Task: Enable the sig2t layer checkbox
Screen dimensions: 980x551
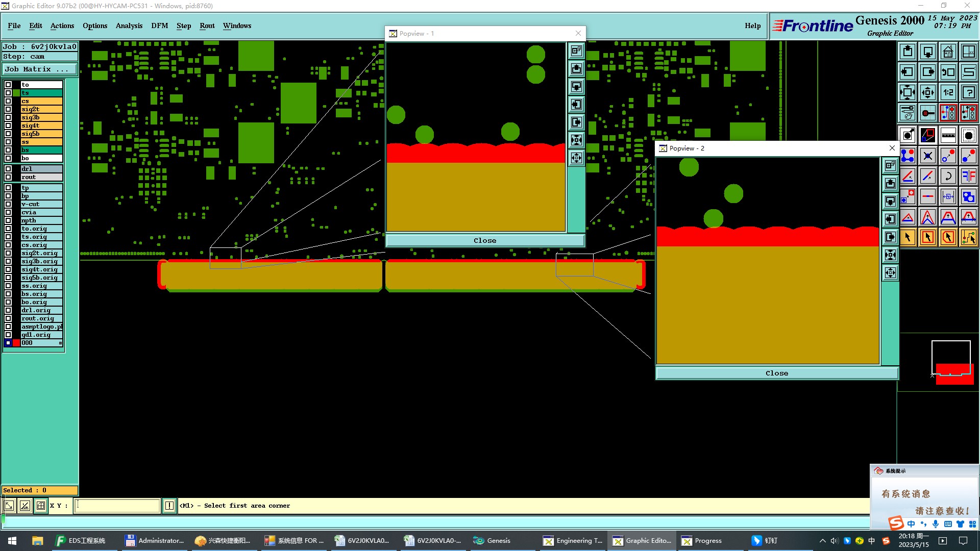Action: (8, 109)
